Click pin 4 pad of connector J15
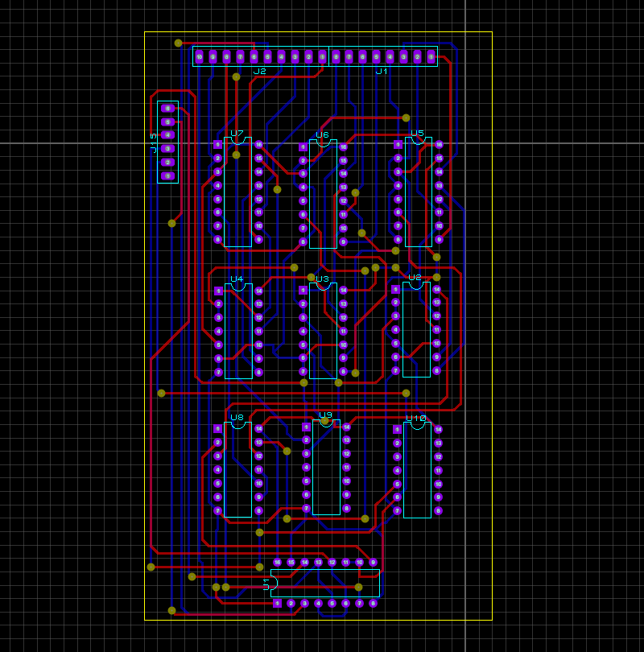The height and width of the screenshot is (652, 644). pyautogui.click(x=167, y=134)
